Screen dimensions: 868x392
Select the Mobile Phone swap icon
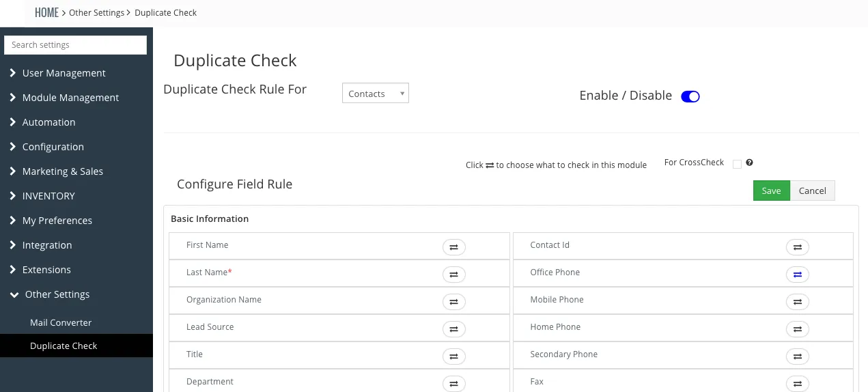[797, 302]
